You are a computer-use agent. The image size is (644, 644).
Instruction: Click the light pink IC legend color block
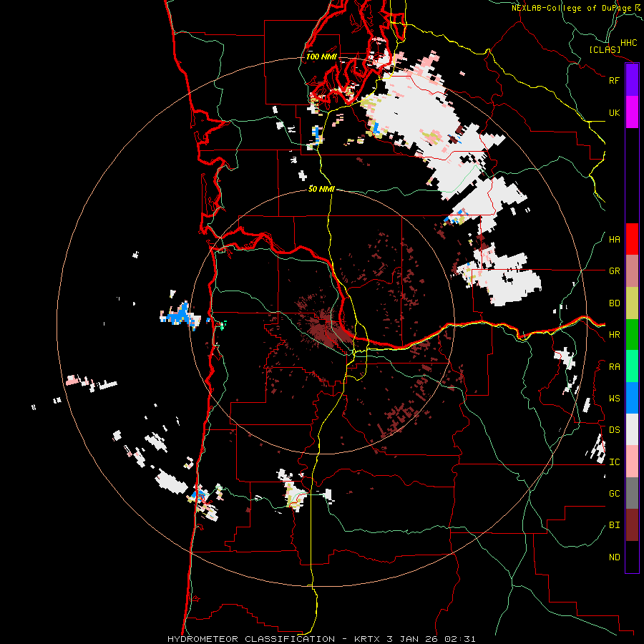click(x=632, y=462)
